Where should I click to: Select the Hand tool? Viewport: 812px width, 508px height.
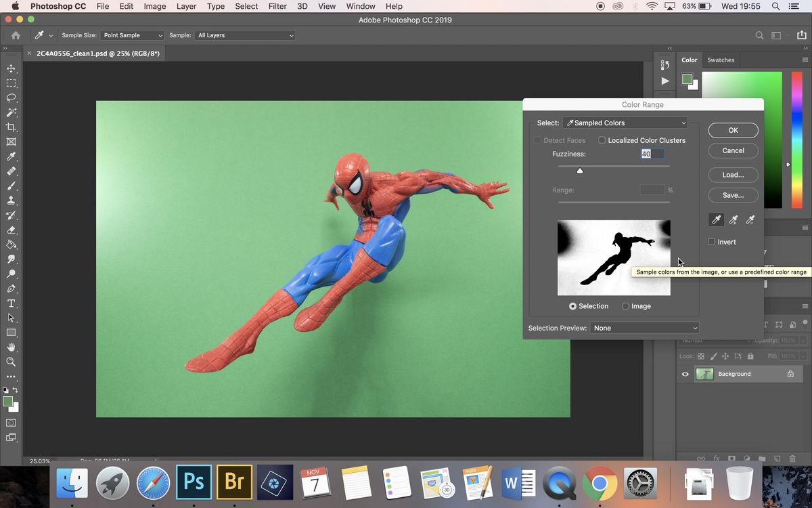pos(11,347)
